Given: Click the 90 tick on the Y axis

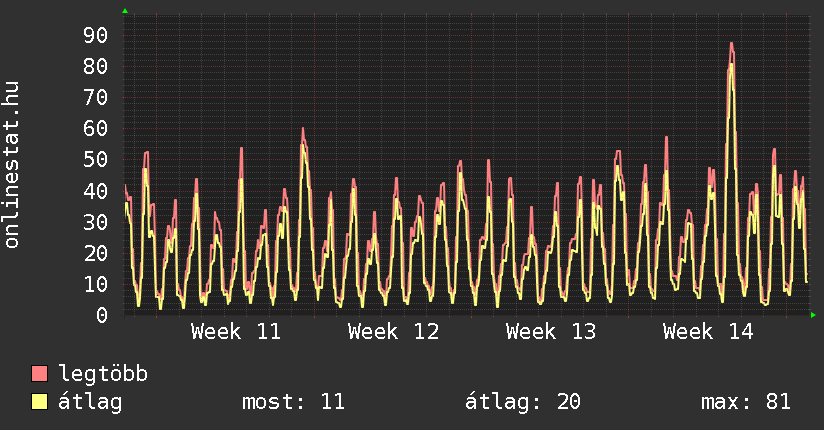Looking at the screenshot, I should point(95,35).
